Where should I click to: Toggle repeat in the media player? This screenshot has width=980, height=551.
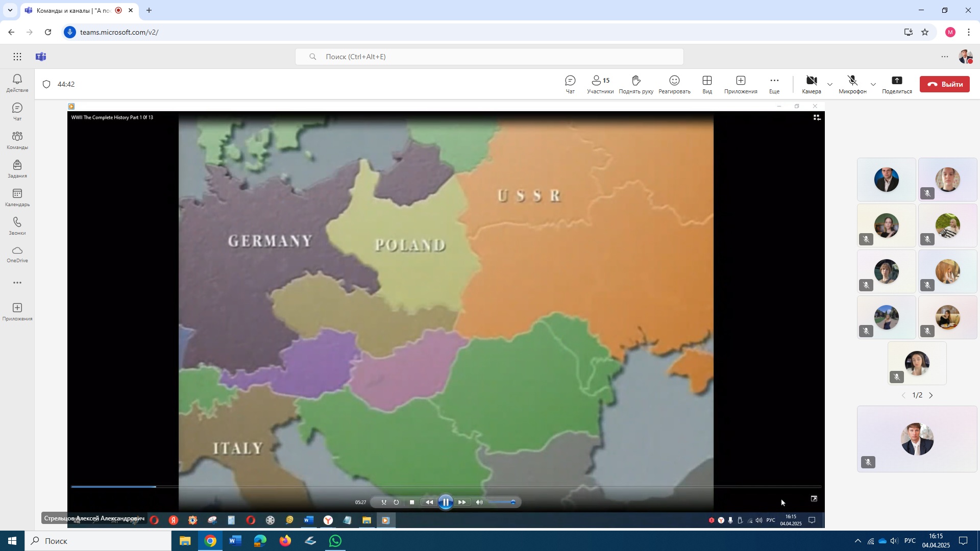[x=396, y=502]
